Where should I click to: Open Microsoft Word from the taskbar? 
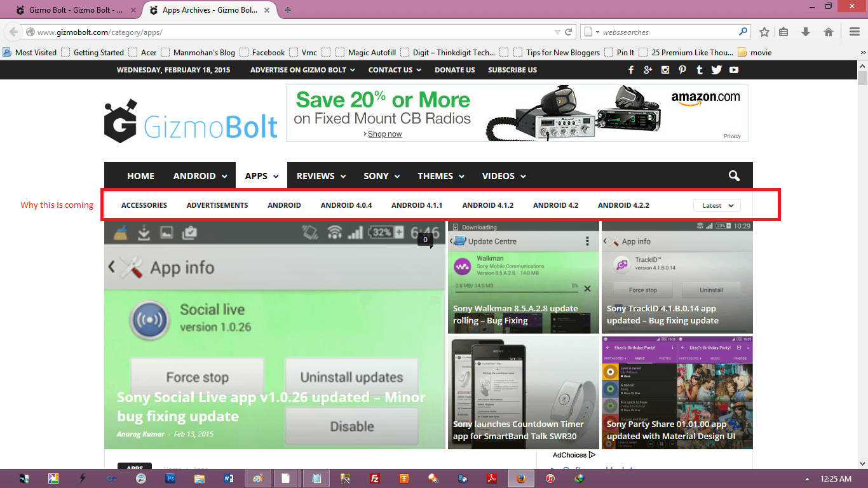pos(229,478)
